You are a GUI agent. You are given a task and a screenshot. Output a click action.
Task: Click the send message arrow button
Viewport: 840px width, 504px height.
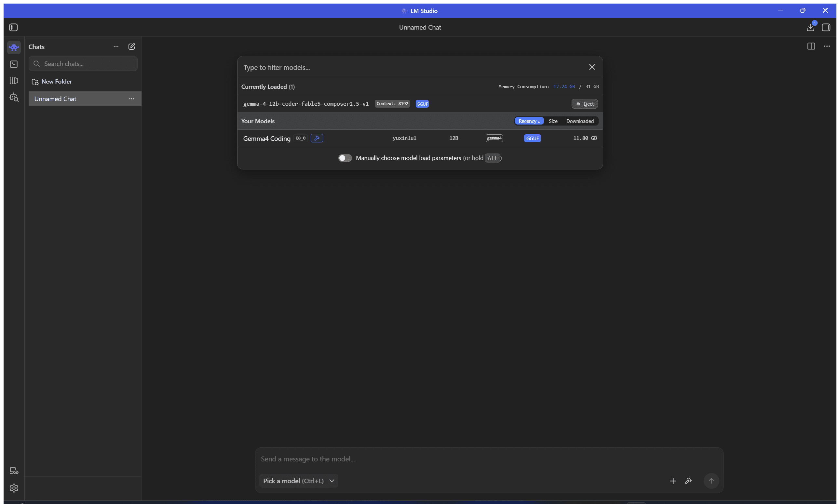tap(711, 481)
